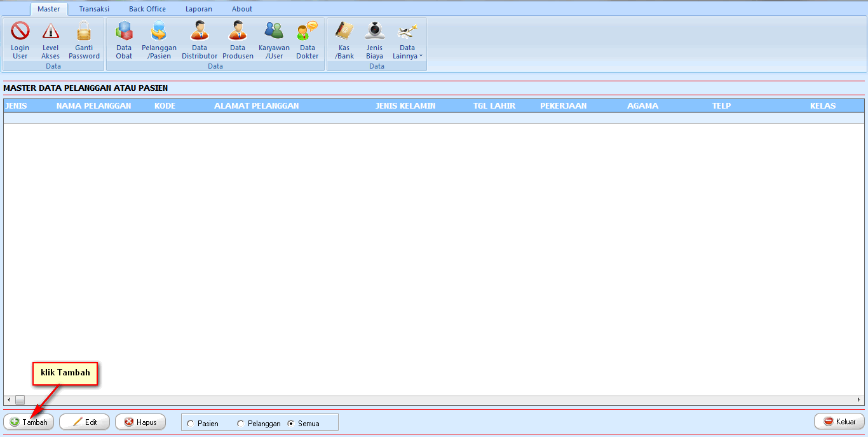Click the Level Akses warning icon
868x437 pixels.
pyautogui.click(x=51, y=32)
